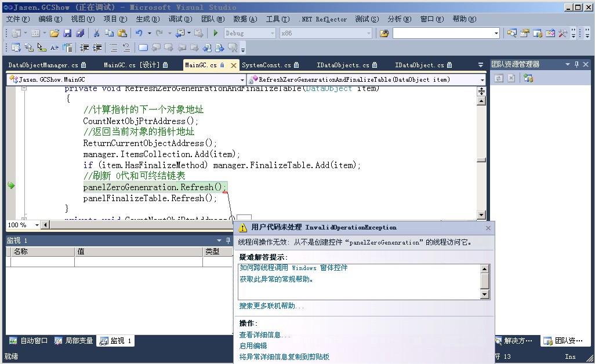
Task: Close the InvalidOperationException popup
Action: click(488, 228)
